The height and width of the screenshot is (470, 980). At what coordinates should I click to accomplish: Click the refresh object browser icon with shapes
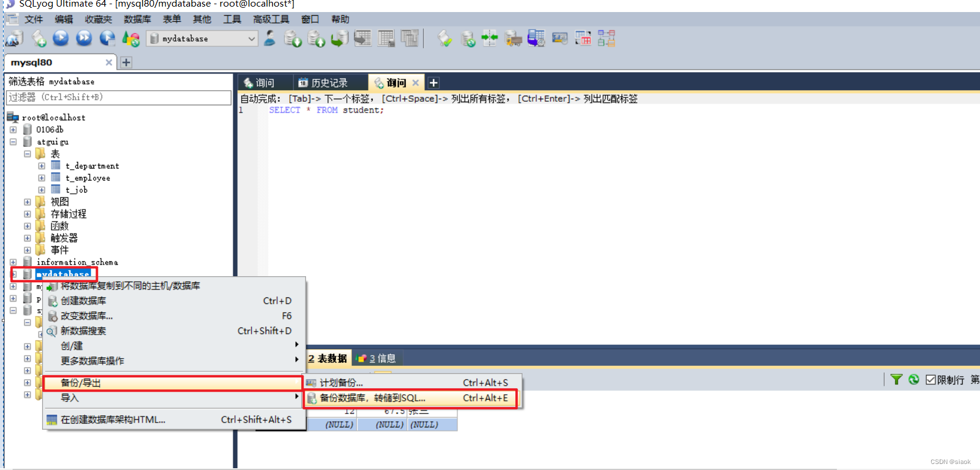pyautogui.click(x=130, y=39)
